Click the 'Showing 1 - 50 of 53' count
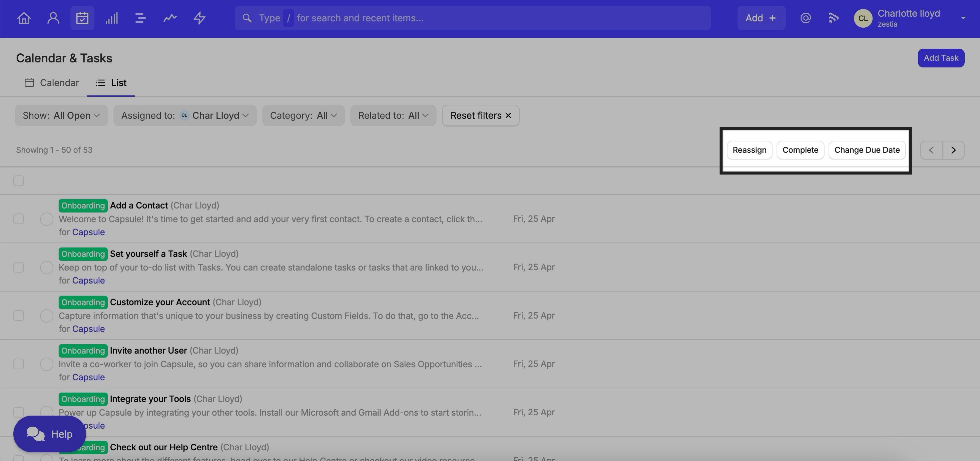 point(54,150)
